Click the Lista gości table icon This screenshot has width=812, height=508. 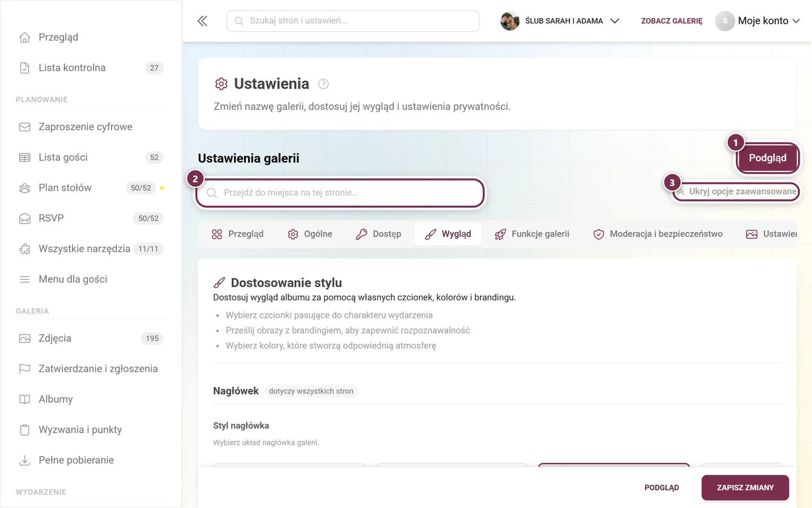point(25,157)
